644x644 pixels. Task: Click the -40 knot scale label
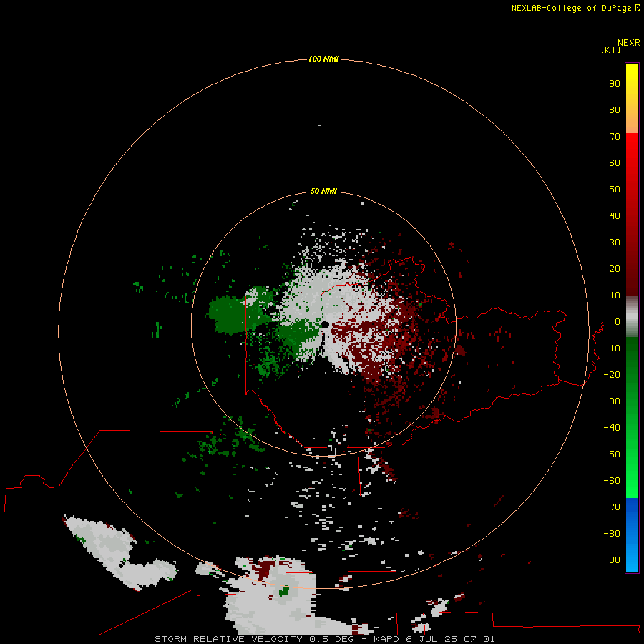click(612, 428)
